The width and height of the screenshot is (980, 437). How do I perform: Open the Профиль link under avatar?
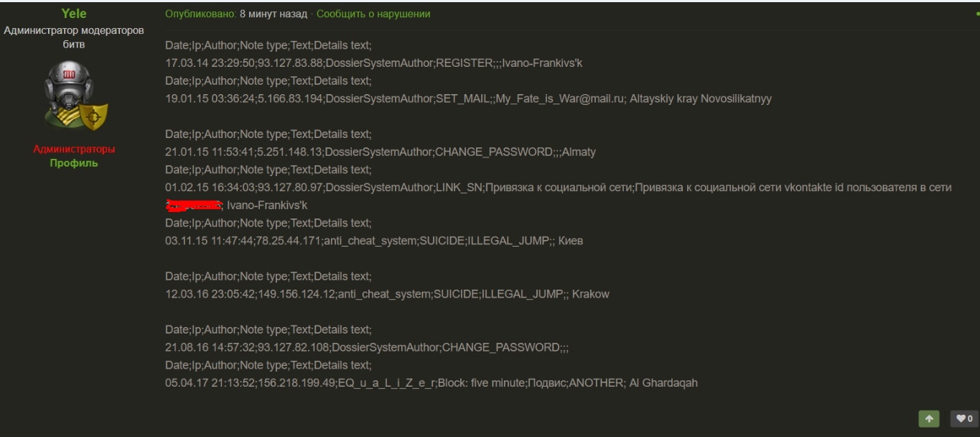[x=74, y=163]
